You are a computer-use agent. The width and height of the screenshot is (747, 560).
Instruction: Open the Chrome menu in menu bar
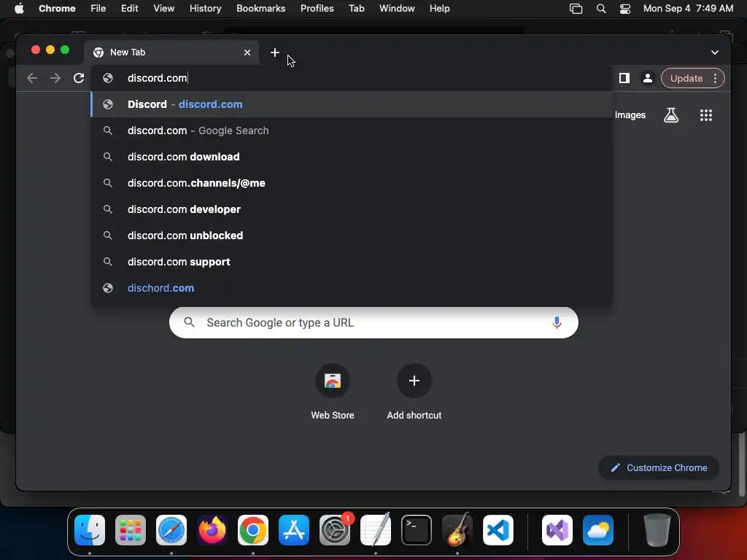pyautogui.click(x=57, y=9)
